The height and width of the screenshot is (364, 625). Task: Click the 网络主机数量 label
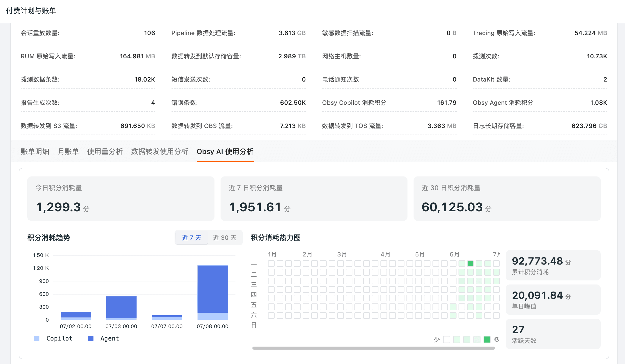342,56
